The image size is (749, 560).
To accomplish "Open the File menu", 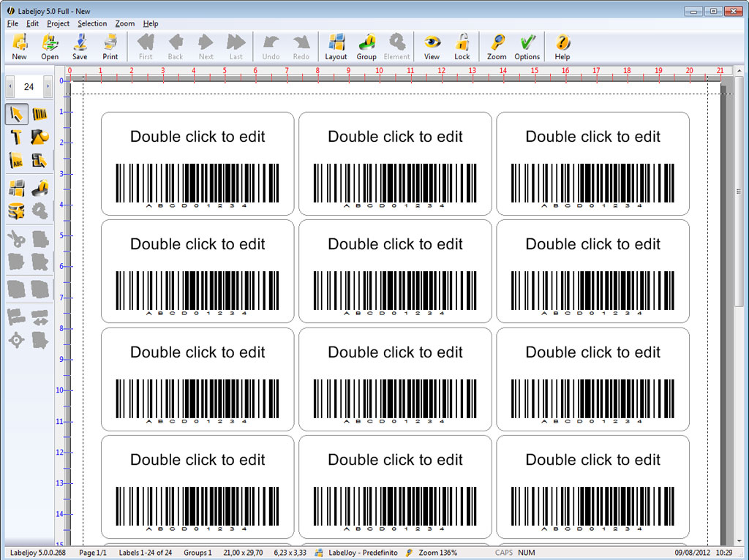I will [13, 23].
